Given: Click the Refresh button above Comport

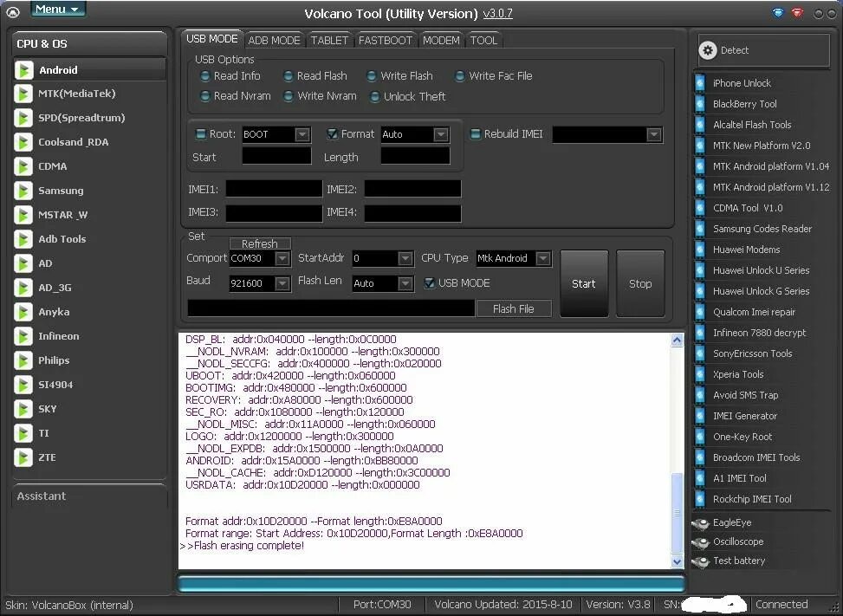Looking at the screenshot, I should point(260,243).
